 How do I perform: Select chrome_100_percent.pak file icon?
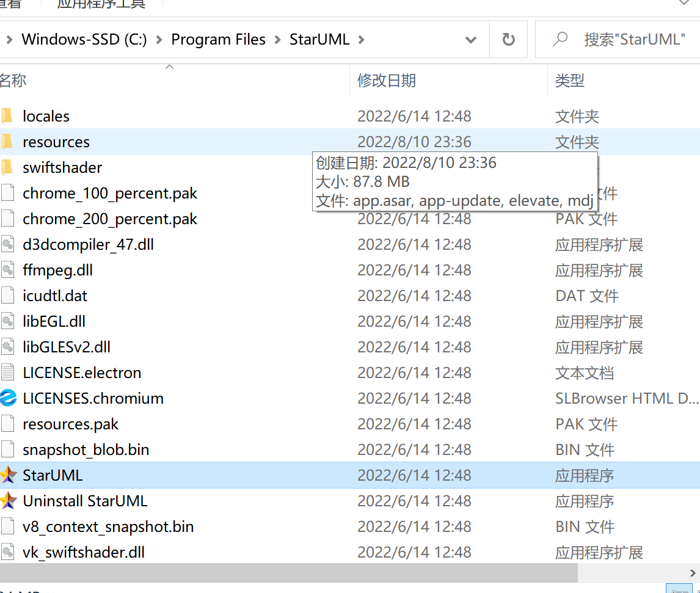point(7,193)
